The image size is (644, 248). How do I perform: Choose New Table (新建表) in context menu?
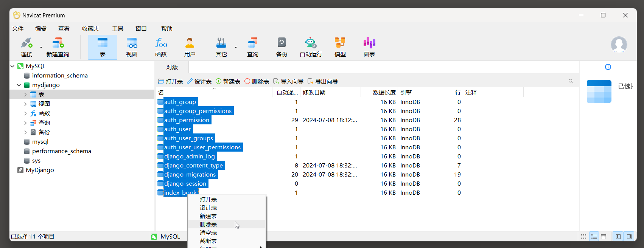pos(227,216)
